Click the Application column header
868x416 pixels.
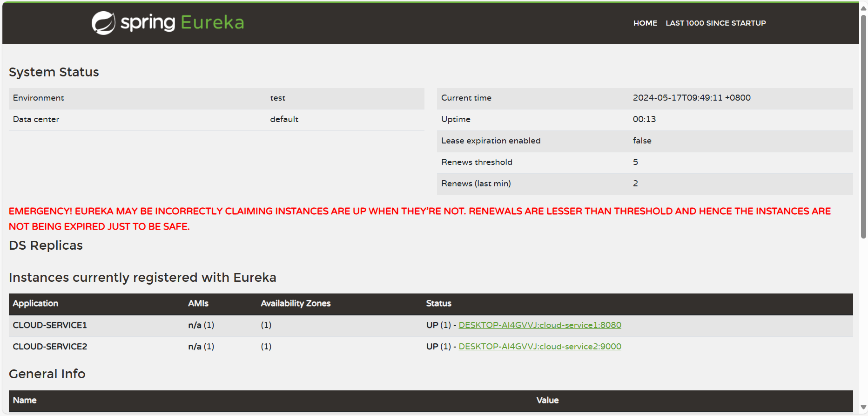(x=35, y=303)
